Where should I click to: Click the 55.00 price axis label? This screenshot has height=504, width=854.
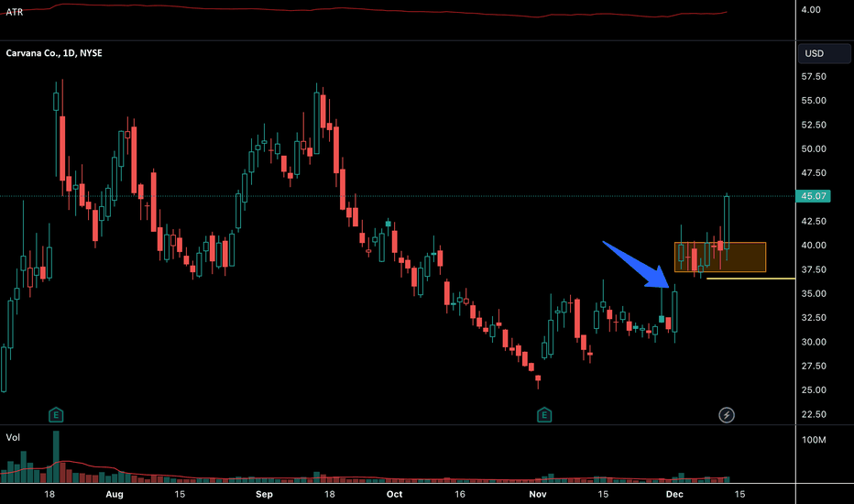(814, 101)
